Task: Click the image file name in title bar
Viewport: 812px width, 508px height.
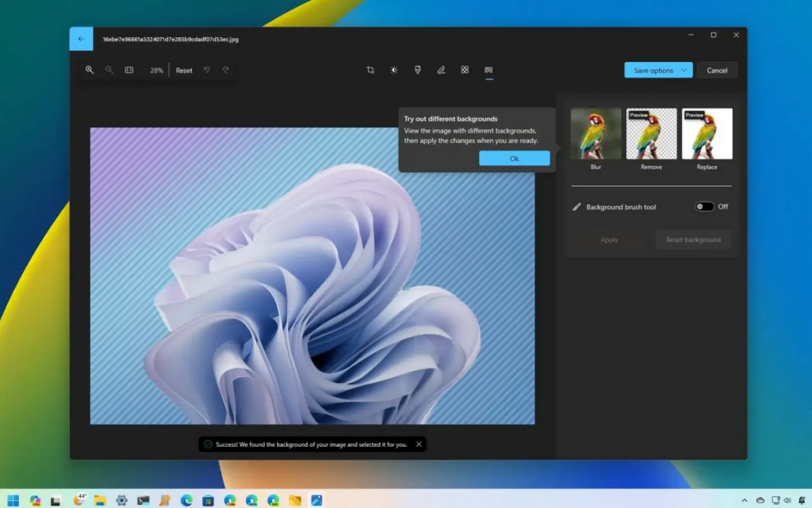Action: point(170,39)
